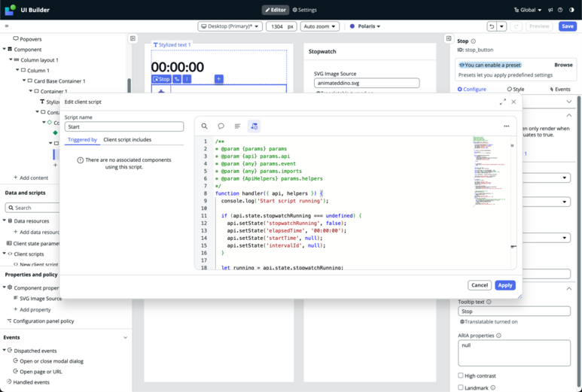Select Open or close modal dialog event
582x392 pixels.
click(x=48, y=361)
